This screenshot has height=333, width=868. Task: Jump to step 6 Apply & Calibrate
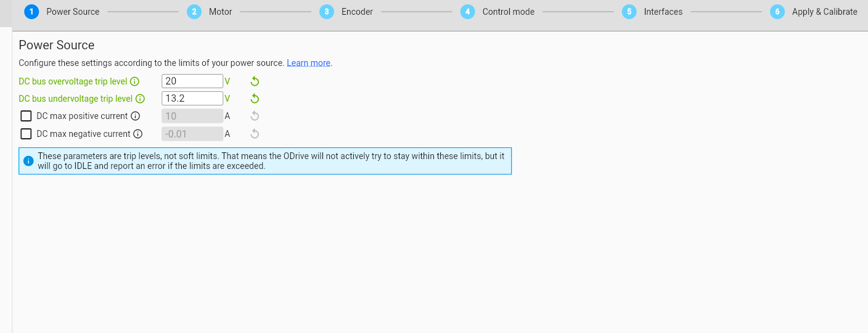click(x=814, y=12)
